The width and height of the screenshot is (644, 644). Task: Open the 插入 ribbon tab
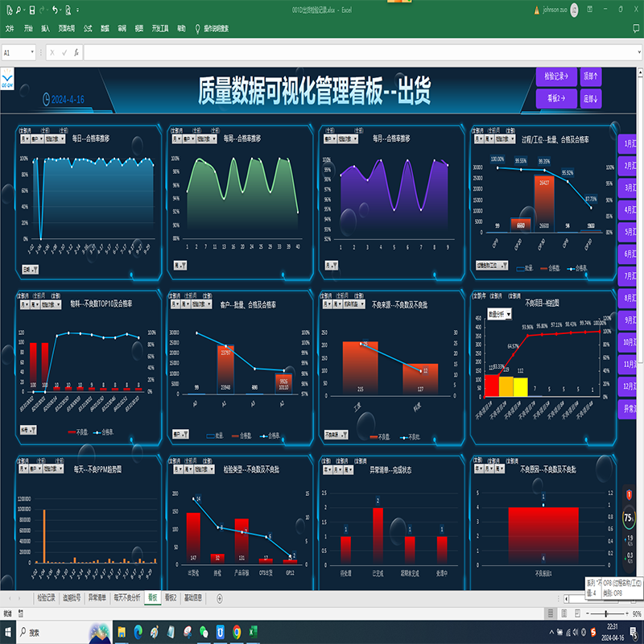(45, 28)
